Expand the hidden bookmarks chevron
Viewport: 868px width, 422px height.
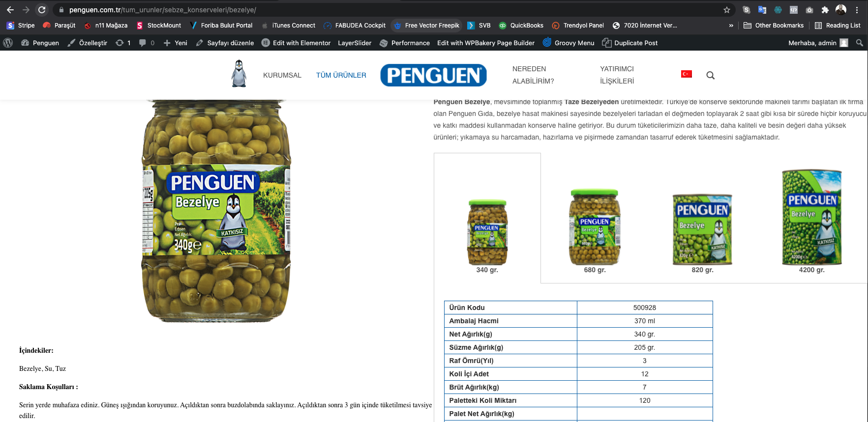731,26
